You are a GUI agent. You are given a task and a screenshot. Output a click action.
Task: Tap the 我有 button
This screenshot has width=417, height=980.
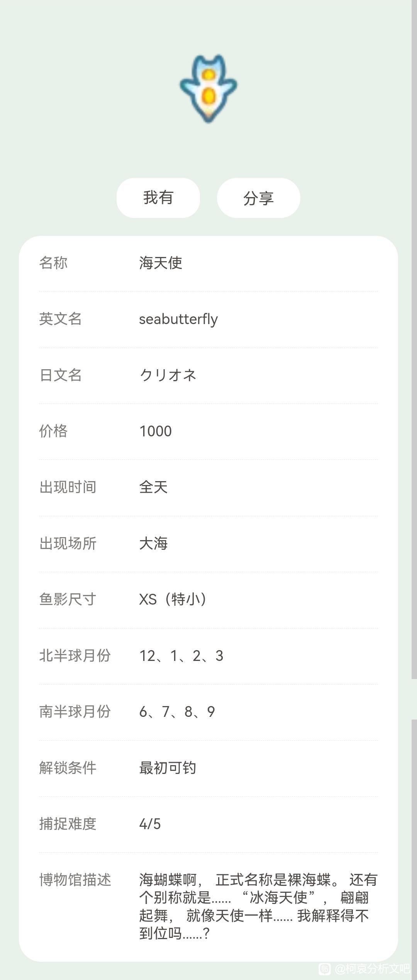[158, 198]
